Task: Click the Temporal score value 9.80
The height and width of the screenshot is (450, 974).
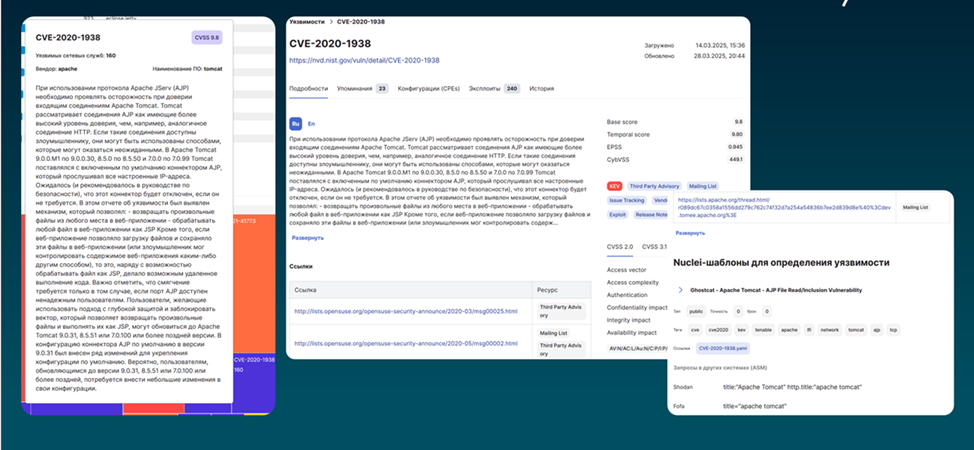Action: tap(738, 134)
